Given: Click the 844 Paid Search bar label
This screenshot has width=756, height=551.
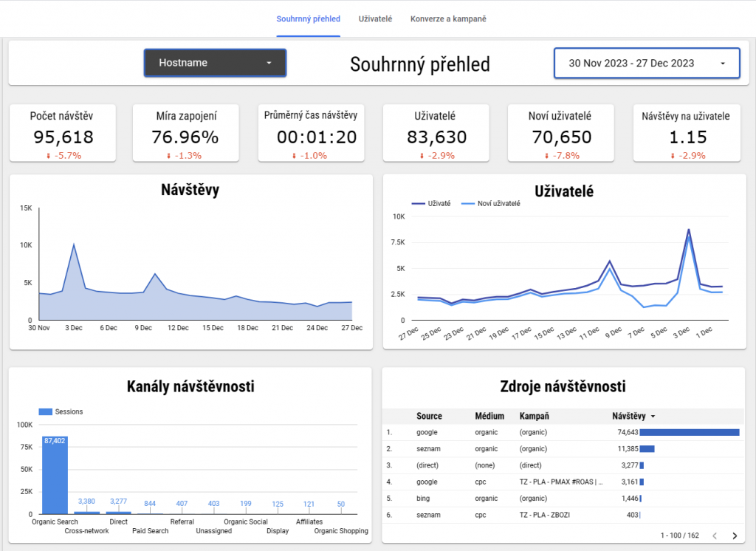Looking at the screenshot, I should [150, 503].
